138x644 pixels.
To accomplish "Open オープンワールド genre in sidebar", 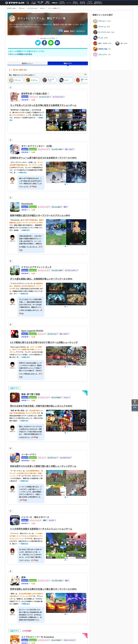I will tap(104, 32).
